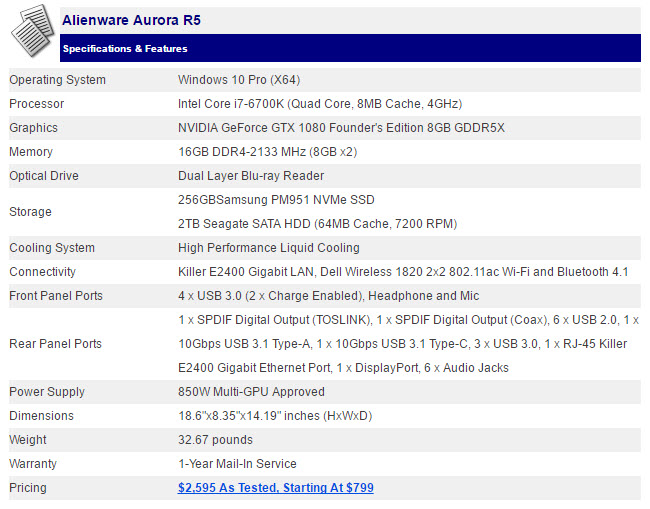Screen dimensions: 650x509
Task: Click the 16GB DDR4-2133 MHz value
Action: pyautogui.click(x=267, y=152)
